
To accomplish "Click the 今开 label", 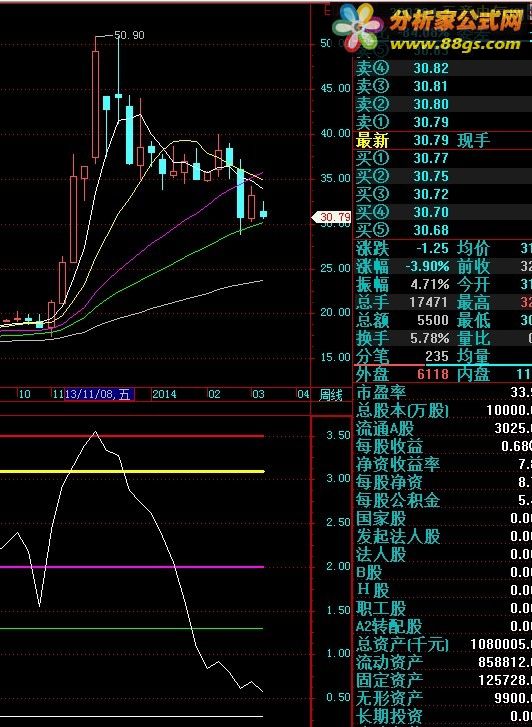I will (473, 284).
